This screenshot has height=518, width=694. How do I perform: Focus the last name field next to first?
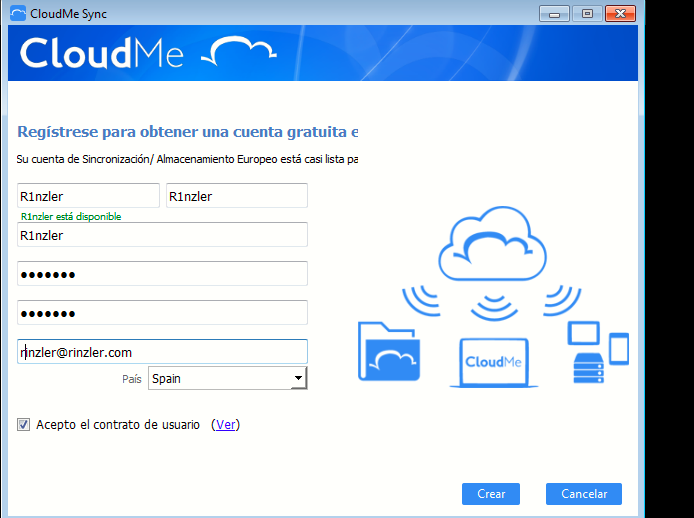(237, 196)
